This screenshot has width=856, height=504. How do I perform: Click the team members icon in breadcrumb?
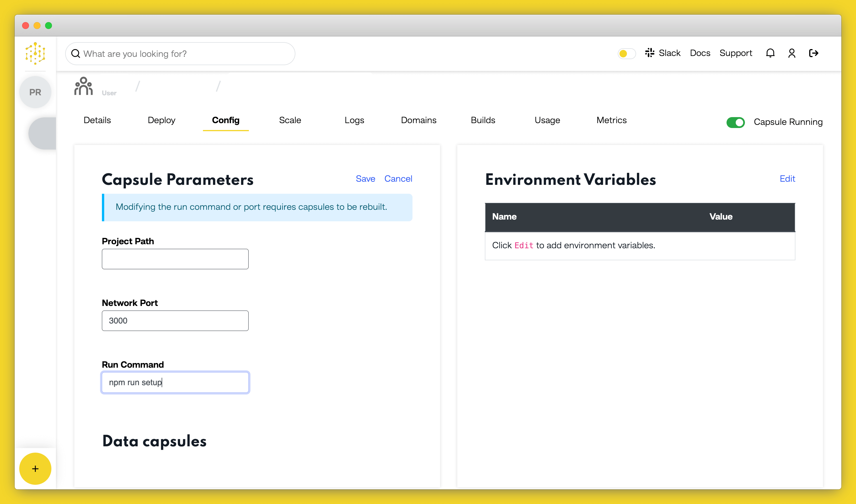click(84, 86)
